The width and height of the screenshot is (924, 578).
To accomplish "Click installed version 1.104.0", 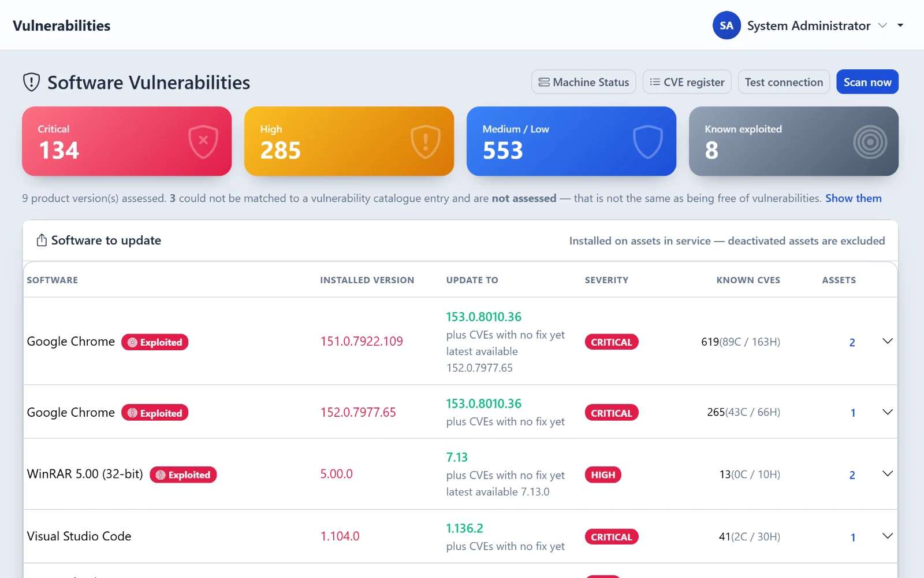I will pyautogui.click(x=340, y=536).
